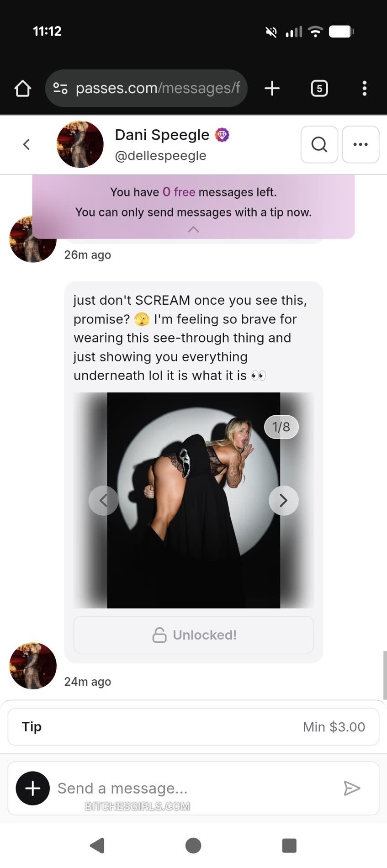This screenshot has height=868, width=387.
Task: Click the passes.com address bar
Action: 158,88
